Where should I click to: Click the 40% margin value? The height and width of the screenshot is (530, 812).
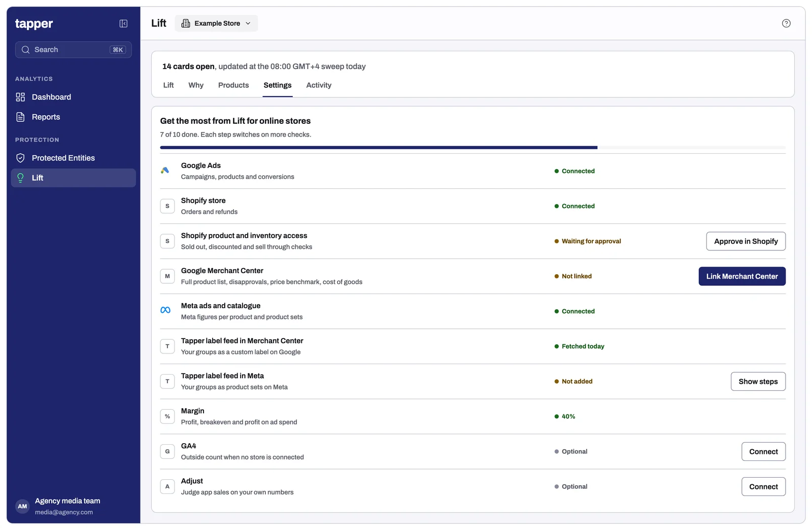(x=568, y=416)
